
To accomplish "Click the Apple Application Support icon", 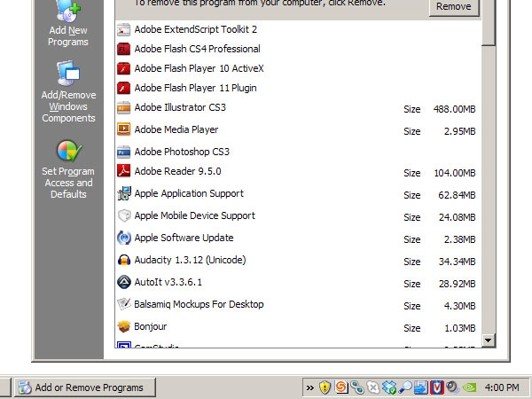I will tap(124, 193).
